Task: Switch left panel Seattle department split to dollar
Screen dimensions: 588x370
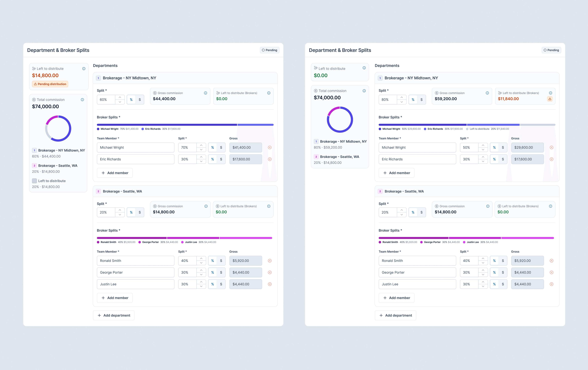Action: tap(140, 212)
